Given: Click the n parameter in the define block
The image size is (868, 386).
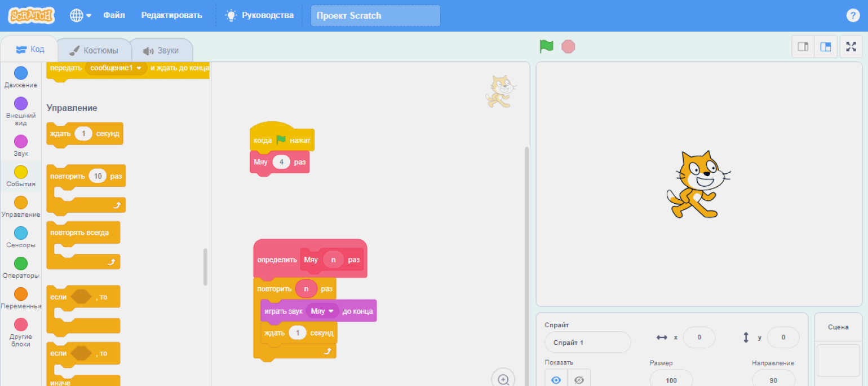Looking at the screenshot, I should [x=333, y=260].
